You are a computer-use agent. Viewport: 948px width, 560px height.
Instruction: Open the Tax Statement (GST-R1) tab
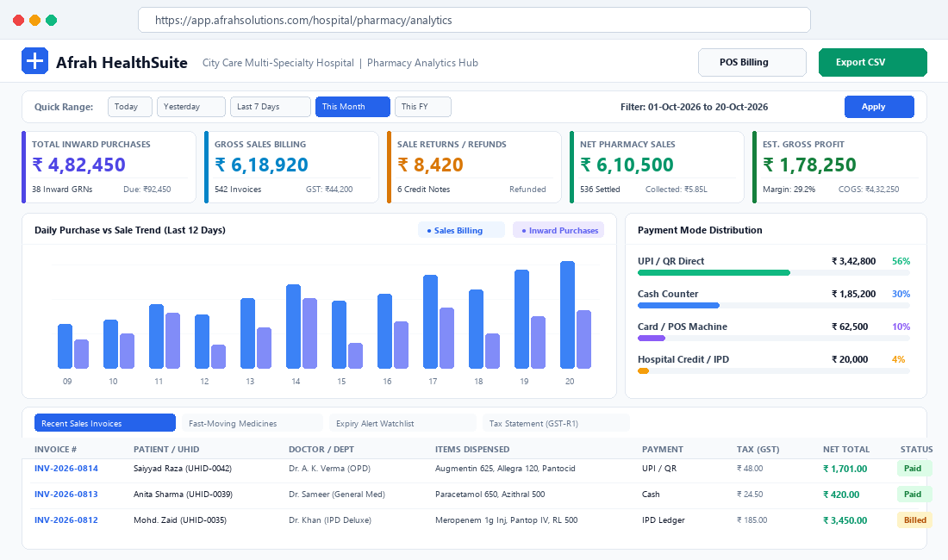click(556, 423)
